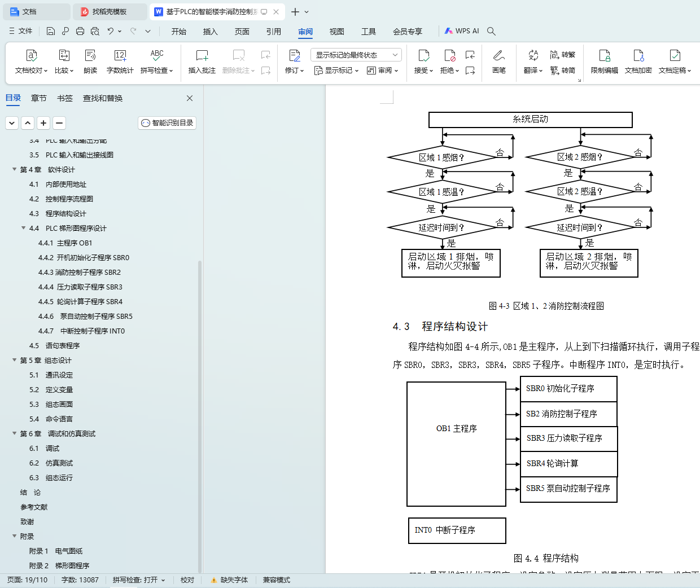Open 限制编辑 restrict editing
Image resolution: width=700 pixels, height=588 pixels.
605,62
